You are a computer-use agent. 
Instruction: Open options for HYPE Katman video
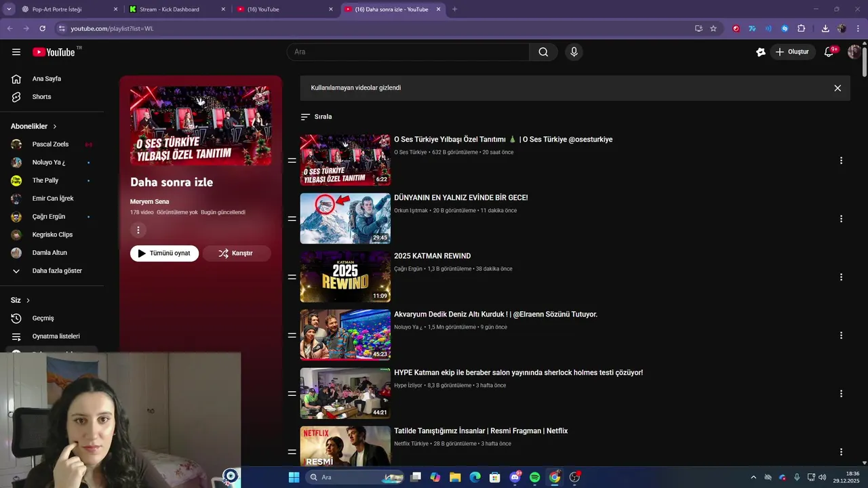[x=841, y=394]
